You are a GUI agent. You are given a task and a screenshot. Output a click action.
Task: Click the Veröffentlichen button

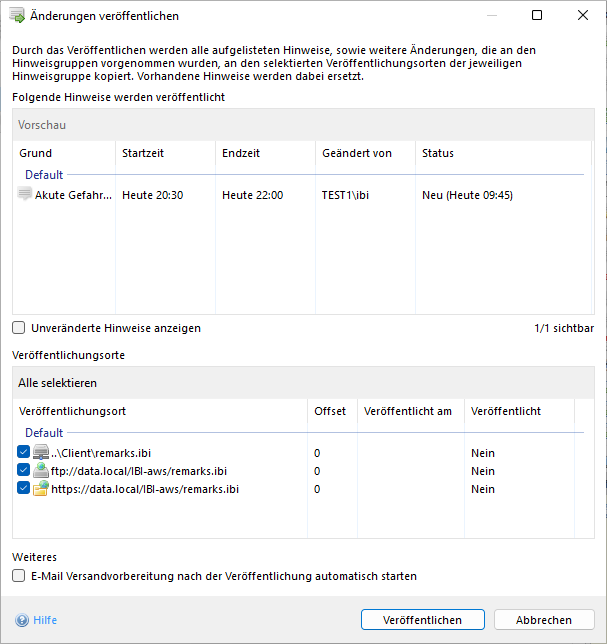[x=423, y=620]
